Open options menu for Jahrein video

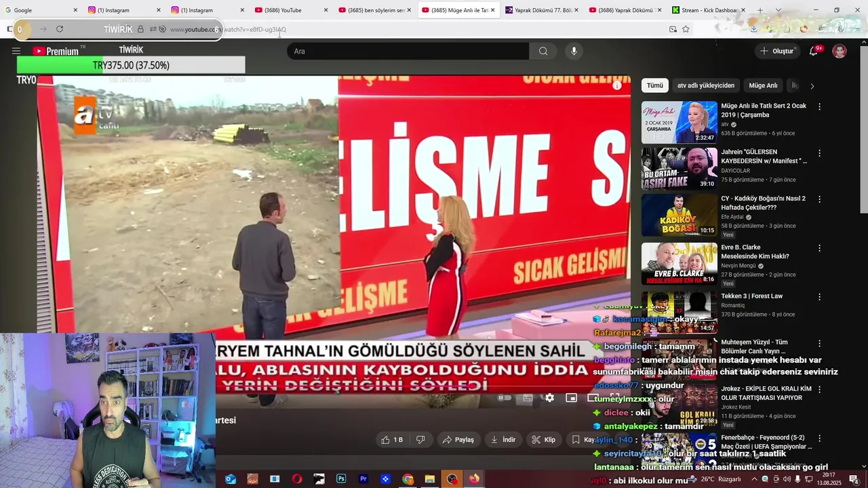819,153
